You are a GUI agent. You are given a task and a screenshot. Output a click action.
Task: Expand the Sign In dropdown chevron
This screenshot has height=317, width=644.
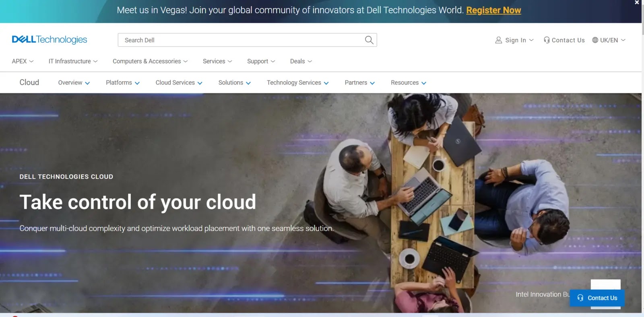click(531, 40)
